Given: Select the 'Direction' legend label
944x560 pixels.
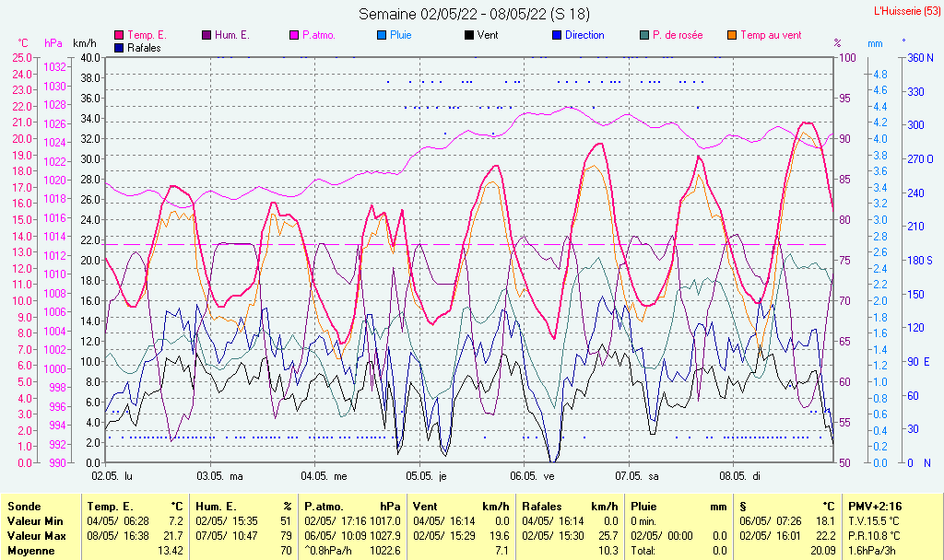Looking at the screenshot, I should (584, 36).
